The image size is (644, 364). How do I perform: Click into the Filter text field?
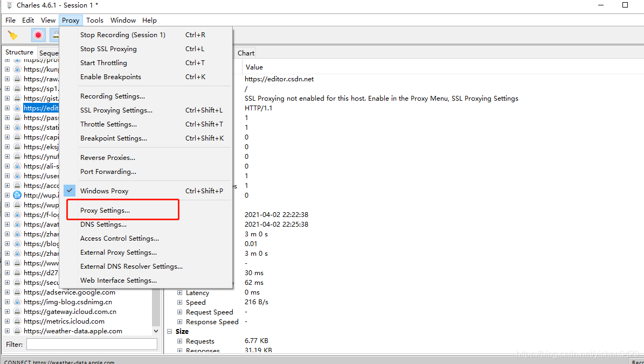click(92, 344)
